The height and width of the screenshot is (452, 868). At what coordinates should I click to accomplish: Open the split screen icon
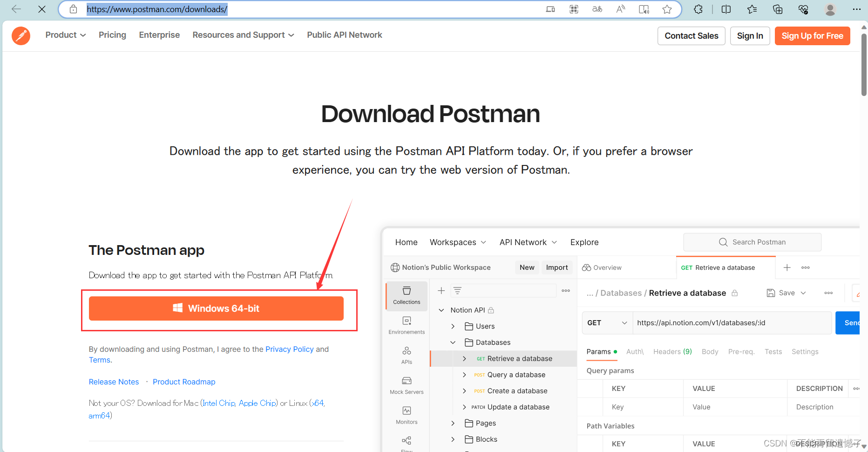click(x=726, y=9)
